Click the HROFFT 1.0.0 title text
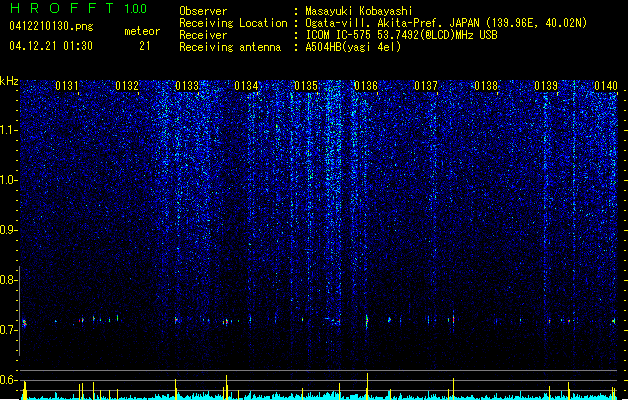 click(x=79, y=8)
